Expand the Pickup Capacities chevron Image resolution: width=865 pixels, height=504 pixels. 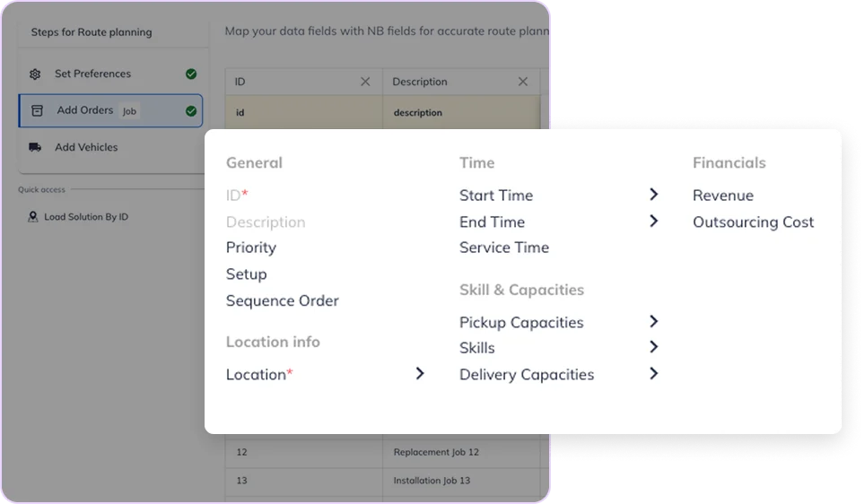[653, 321]
